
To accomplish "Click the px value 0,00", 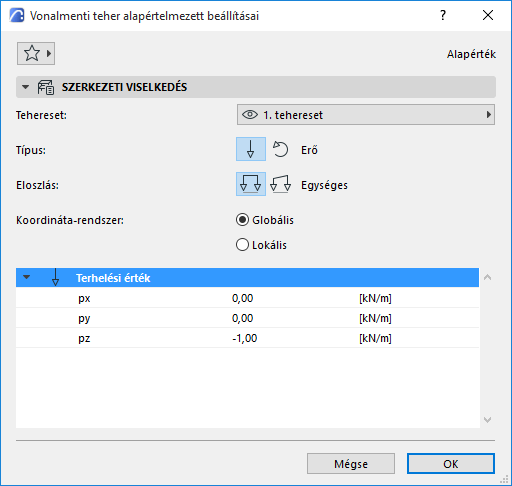I will tap(243, 298).
